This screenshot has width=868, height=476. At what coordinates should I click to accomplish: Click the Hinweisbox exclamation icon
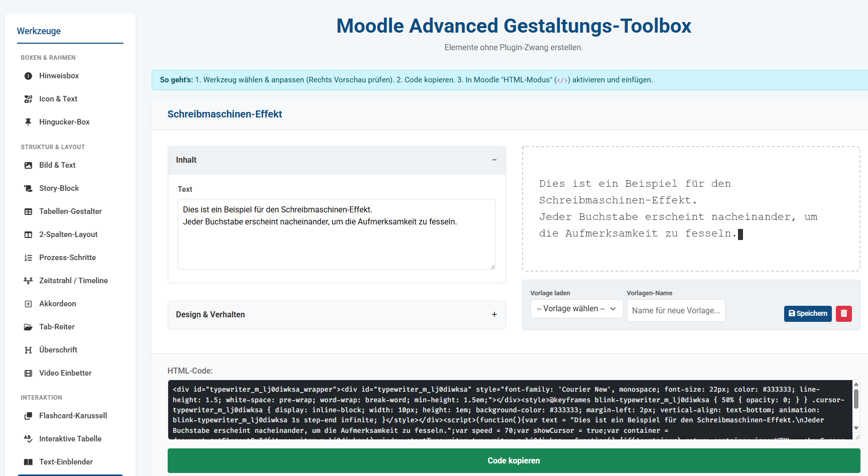point(28,76)
